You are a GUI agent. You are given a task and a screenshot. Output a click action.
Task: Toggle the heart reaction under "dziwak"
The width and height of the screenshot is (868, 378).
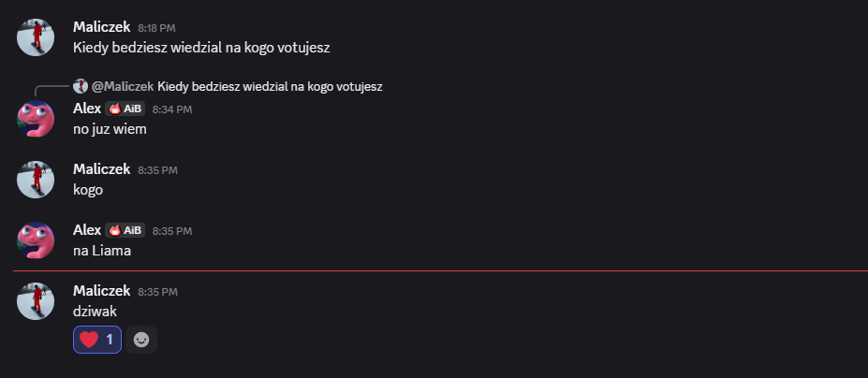[97, 340]
